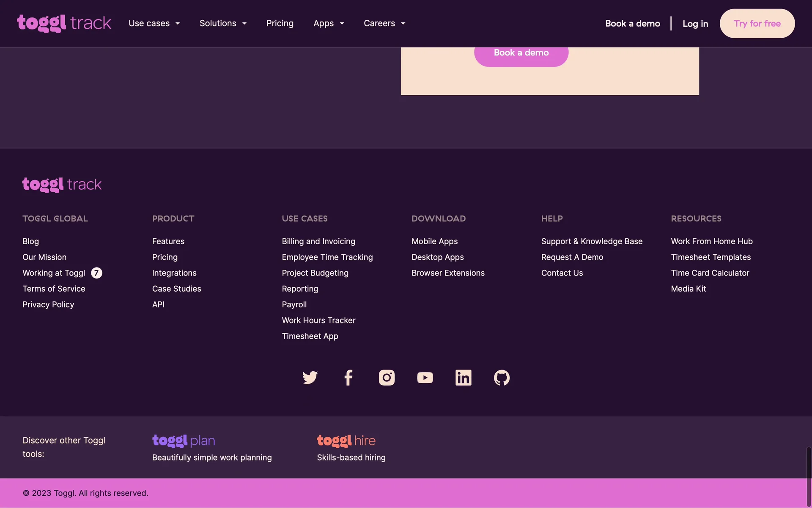Expand the Careers dropdown menu
This screenshot has width=812, height=508.
384,23
